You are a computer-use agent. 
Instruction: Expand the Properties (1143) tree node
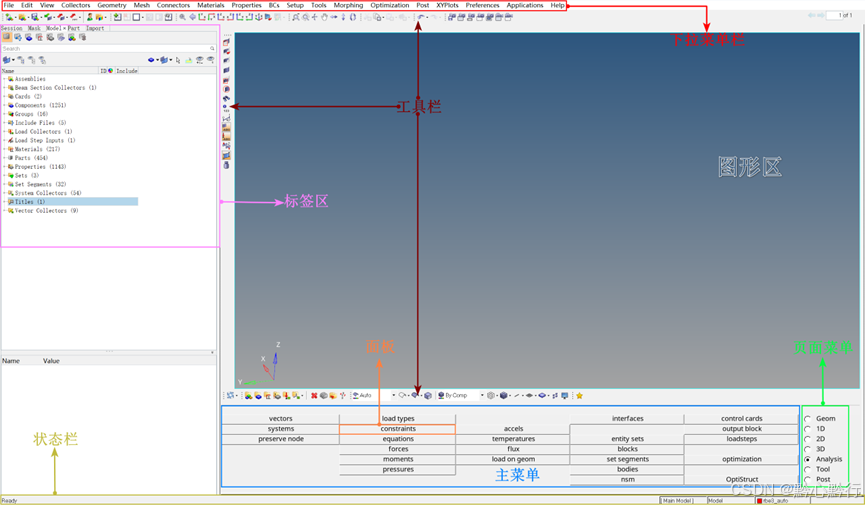(x=4, y=167)
